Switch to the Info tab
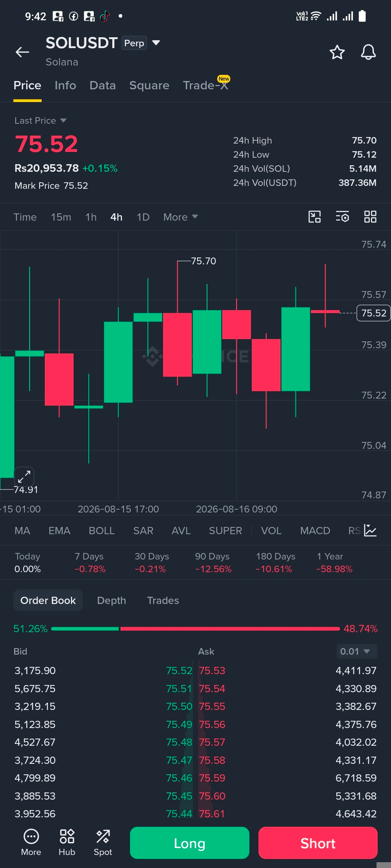Image resolution: width=391 pixels, height=868 pixels. coord(66,85)
